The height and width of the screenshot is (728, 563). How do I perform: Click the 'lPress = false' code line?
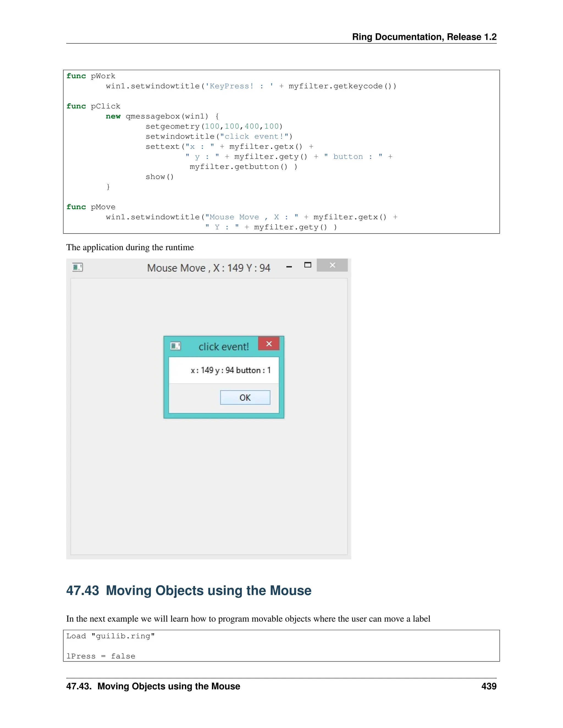tap(101, 656)
